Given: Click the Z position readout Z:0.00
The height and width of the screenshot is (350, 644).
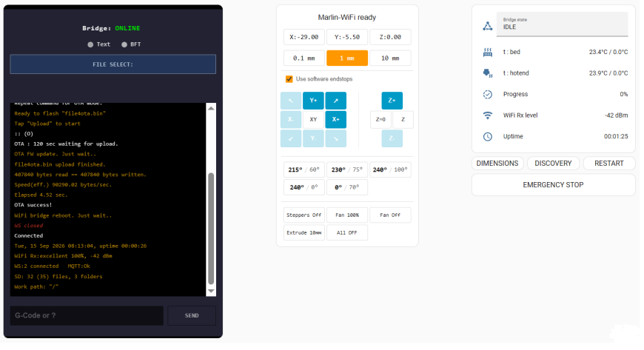Looking at the screenshot, I should click(390, 37).
